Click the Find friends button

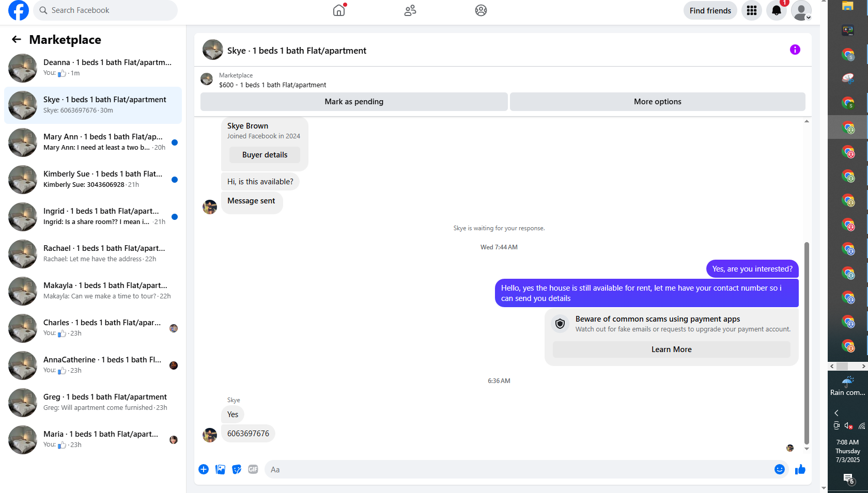710,10
